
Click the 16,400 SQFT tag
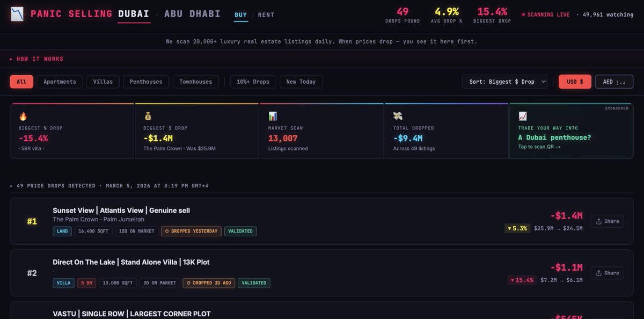click(93, 231)
